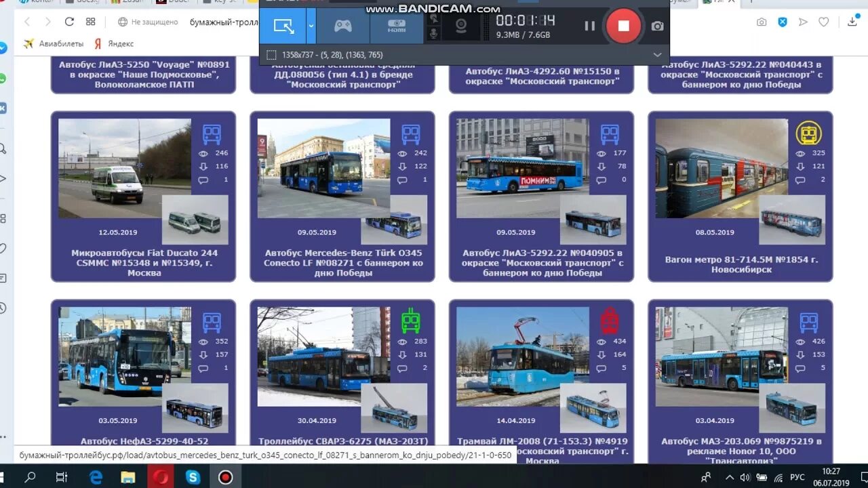
Task: Open the blue shield ad-blocker icon
Action: pos(782,22)
